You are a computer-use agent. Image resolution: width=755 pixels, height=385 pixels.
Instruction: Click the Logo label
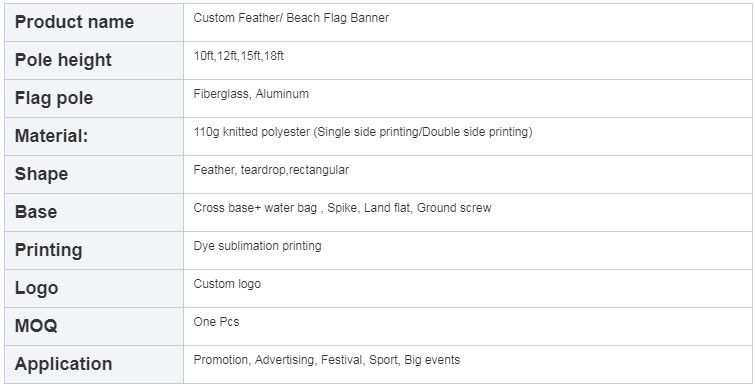(x=37, y=288)
